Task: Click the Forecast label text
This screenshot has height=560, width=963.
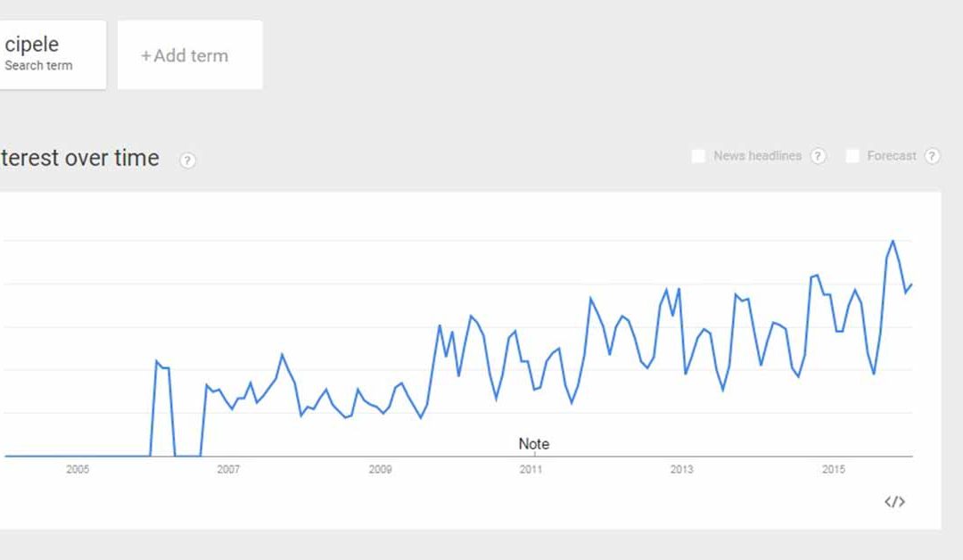Action: 891,156
